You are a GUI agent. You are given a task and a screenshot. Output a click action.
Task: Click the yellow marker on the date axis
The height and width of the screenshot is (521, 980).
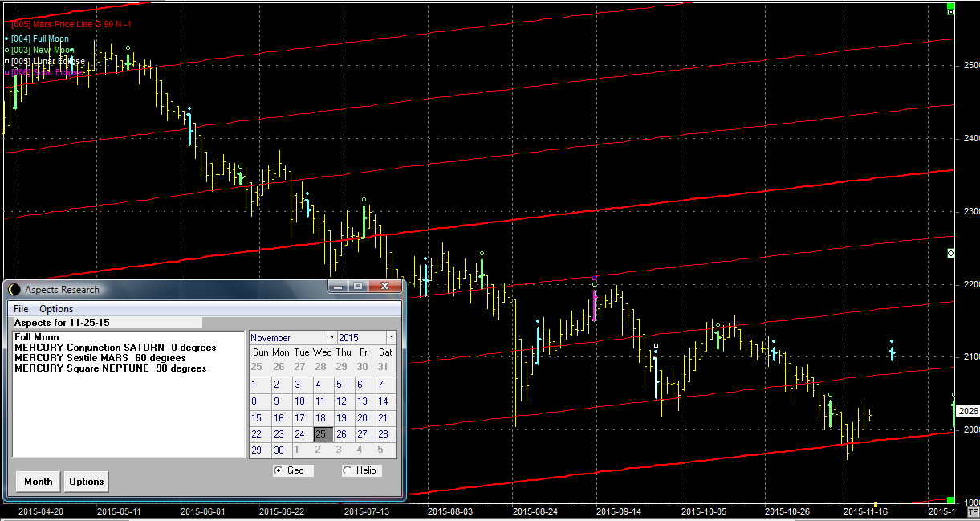tap(876, 503)
